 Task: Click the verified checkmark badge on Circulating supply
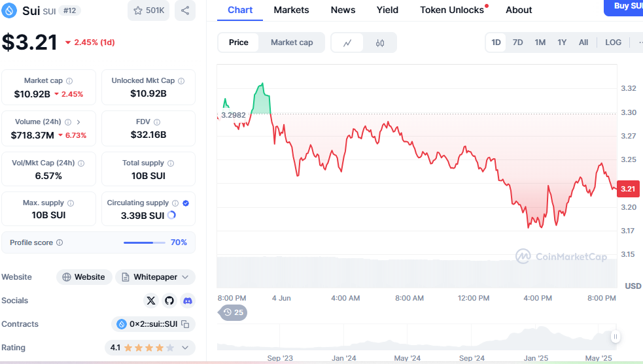click(186, 203)
